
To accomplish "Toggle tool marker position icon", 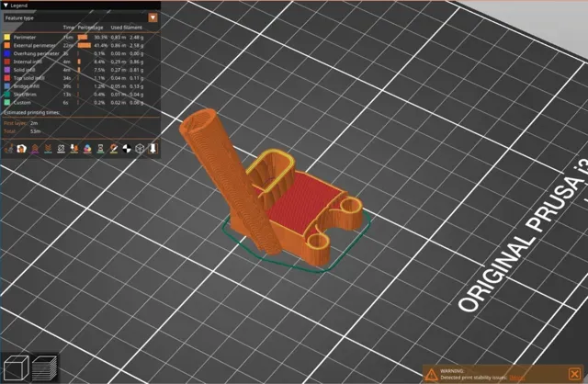I will tap(153, 149).
